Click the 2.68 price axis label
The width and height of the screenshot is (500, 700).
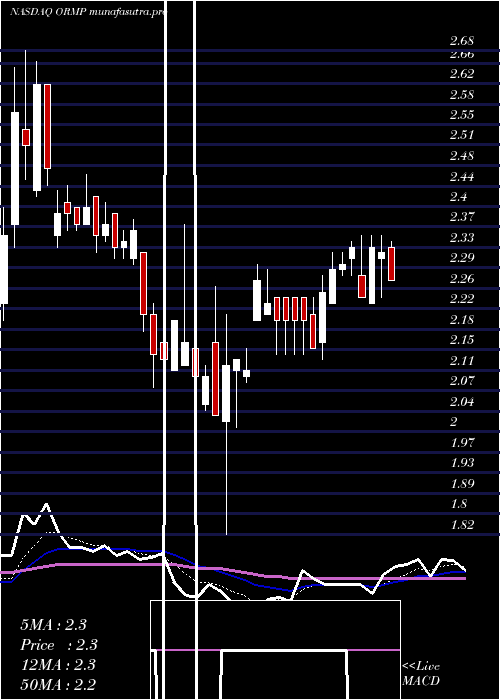coord(462,42)
